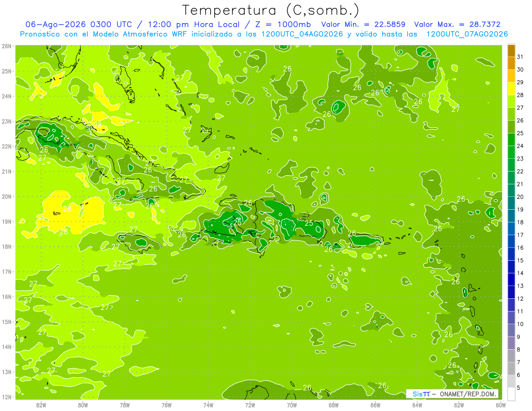The width and height of the screenshot is (532, 411).
Task: Click blue legend swatch between 15 and 16
Action: click(x=511, y=254)
